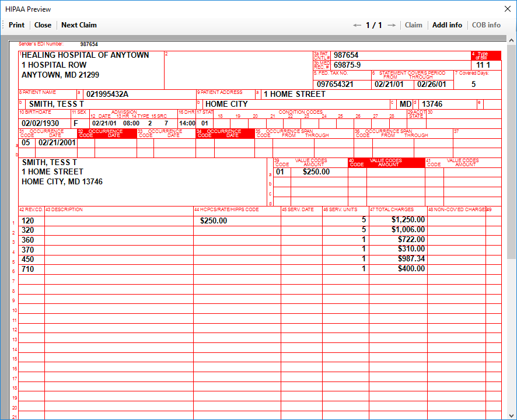
Task: Click revenue code 360
Action: pos(27,240)
